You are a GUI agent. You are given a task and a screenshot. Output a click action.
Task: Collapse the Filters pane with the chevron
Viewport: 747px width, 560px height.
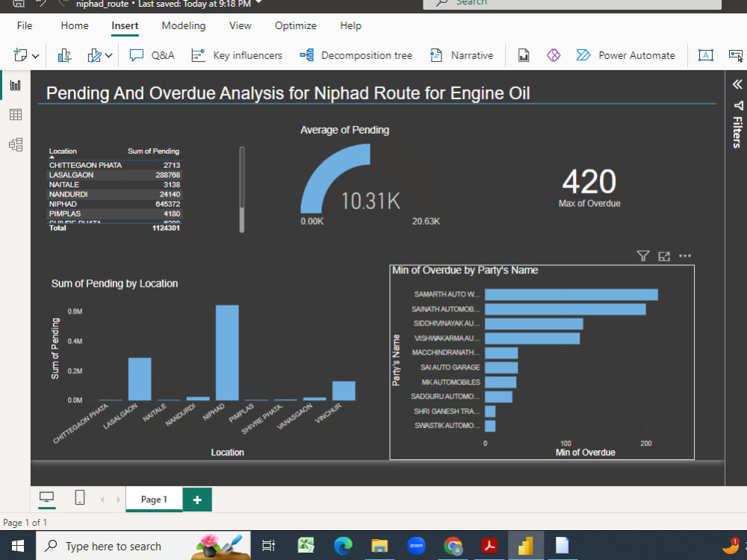coord(737,84)
